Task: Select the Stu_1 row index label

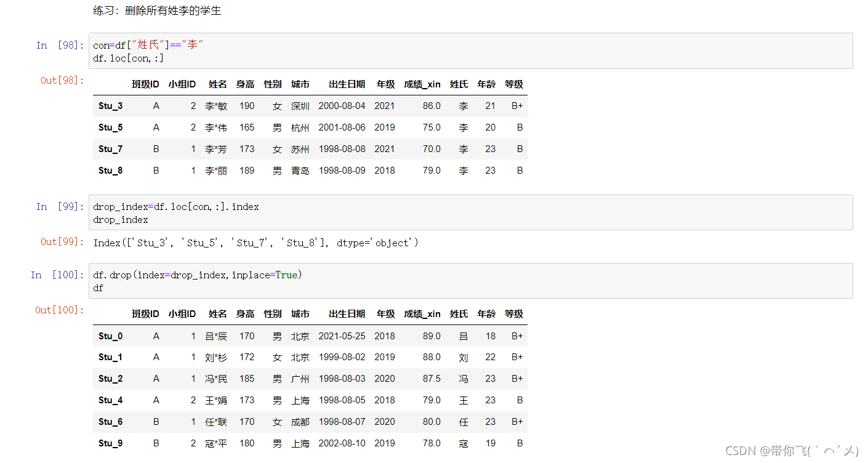Action: [110, 357]
